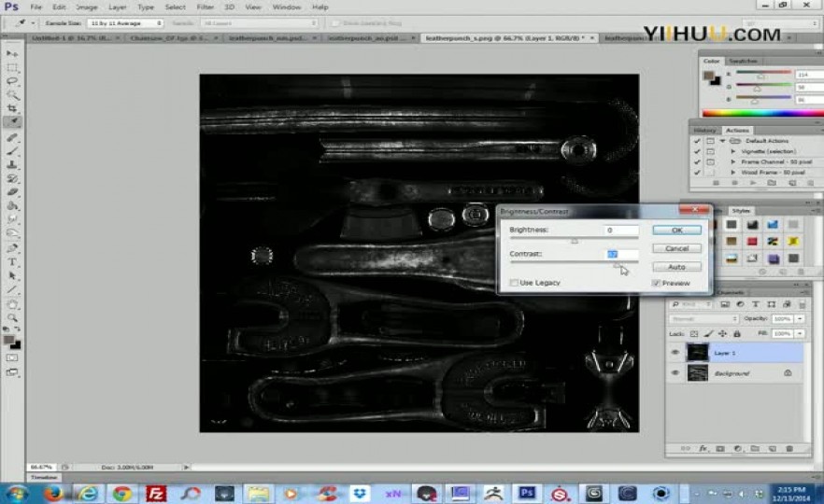
Task: Select the Hand tool
Action: 12,304
